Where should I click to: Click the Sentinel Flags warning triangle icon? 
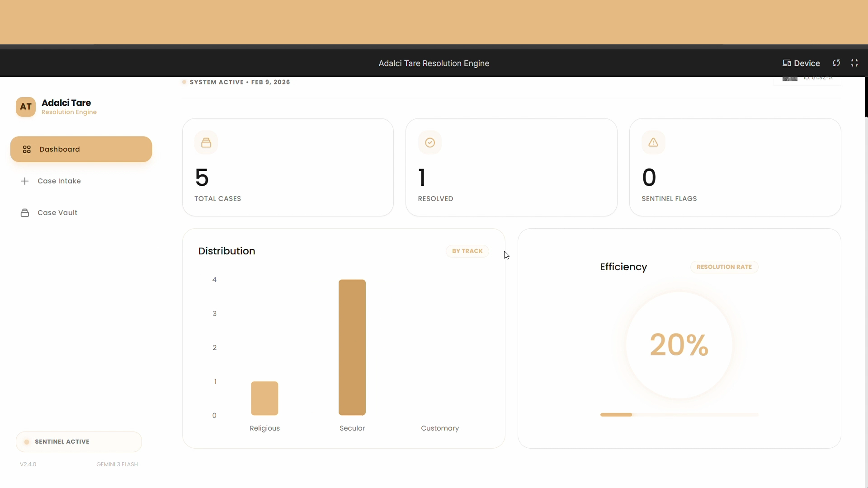653,143
